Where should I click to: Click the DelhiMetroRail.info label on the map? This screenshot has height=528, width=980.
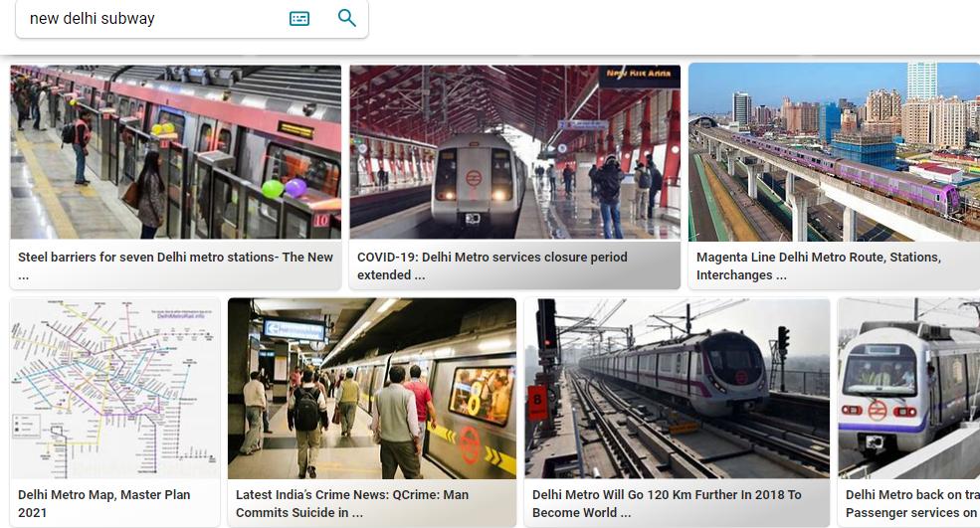[181, 316]
